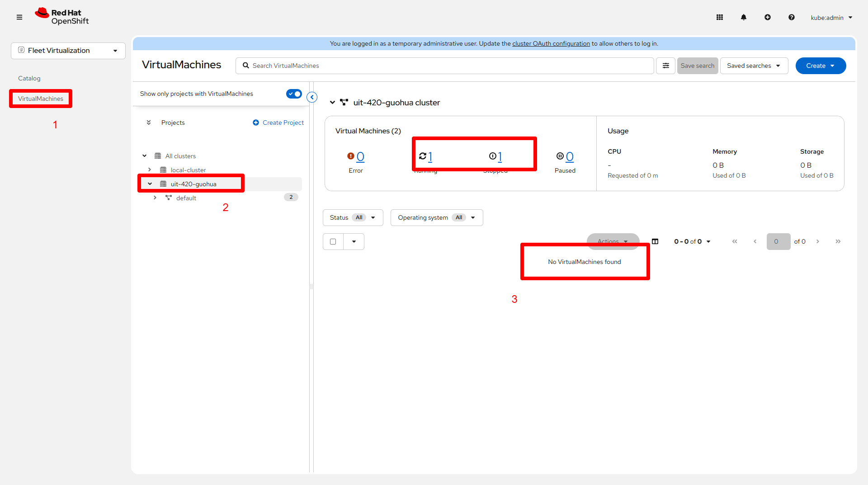Expand the local-cluster tree node

[150, 170]
